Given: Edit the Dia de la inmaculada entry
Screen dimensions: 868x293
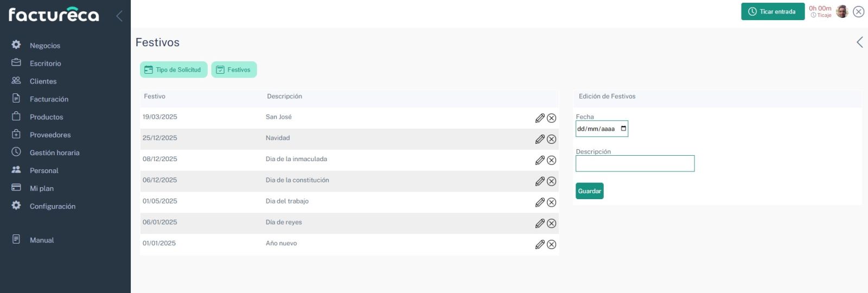Looking at the screenshot, I should click(540, 161).
